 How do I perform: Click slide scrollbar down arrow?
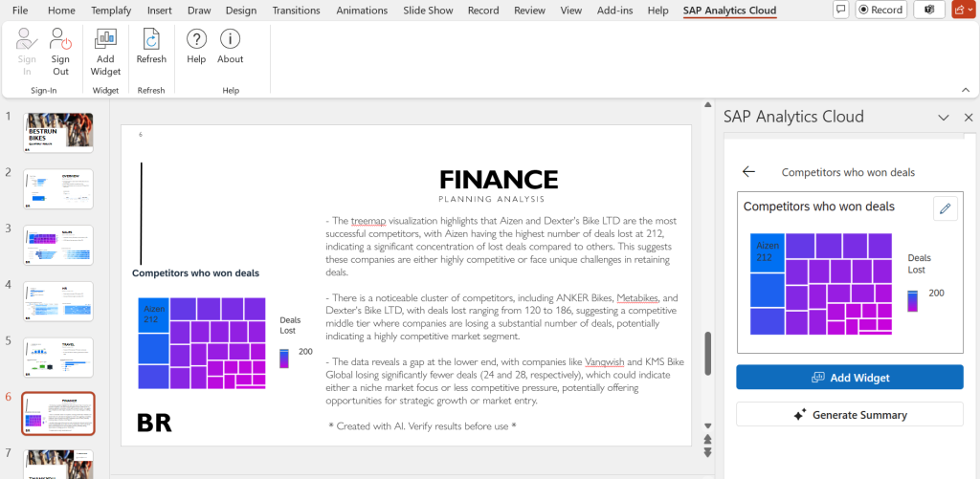click(x=707, y=425)
